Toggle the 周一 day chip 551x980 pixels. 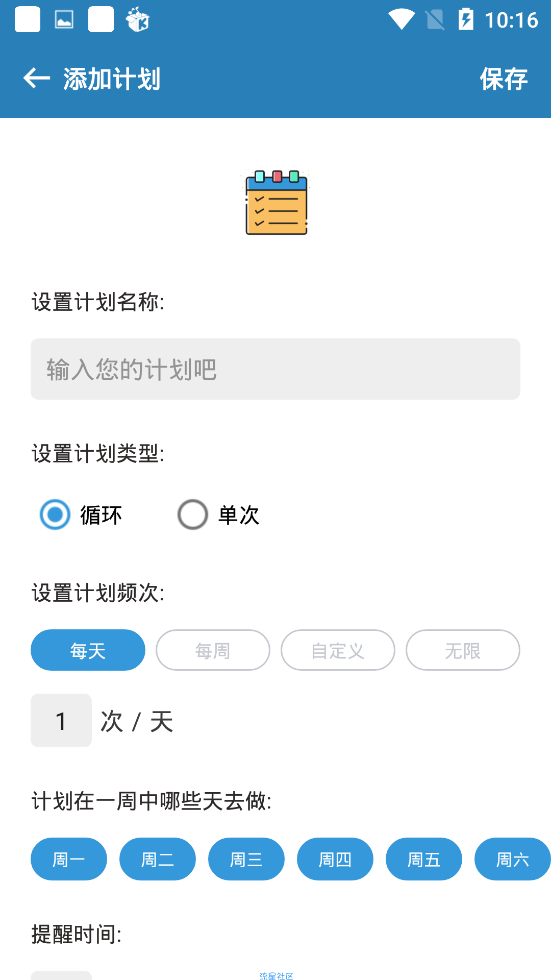pos(69,859)
